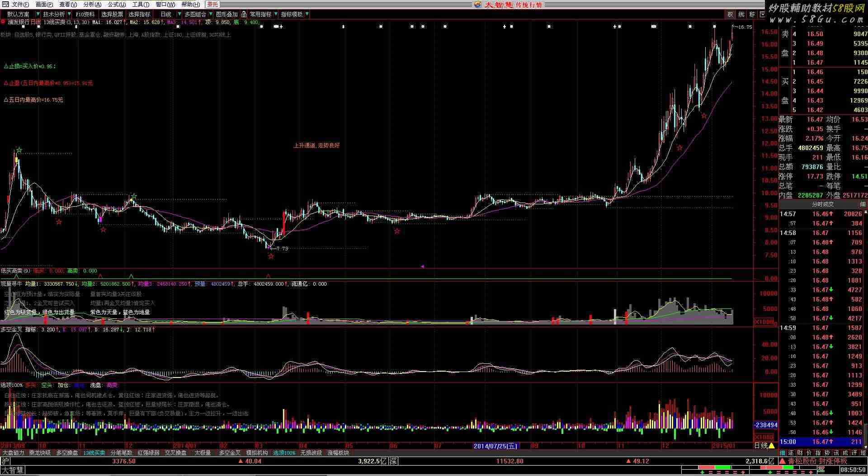Expand the 指标模板 dropdown arrow
The width and height of the screenshot is (868, 476).
pyautogui.click(x=307, y=14)
